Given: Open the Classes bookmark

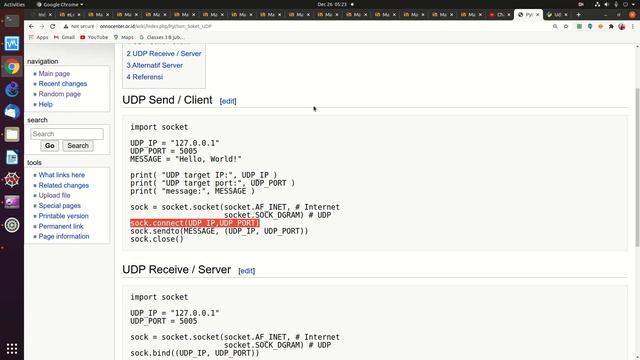Looking at the screenshot, I should click(x=162, y=37).
